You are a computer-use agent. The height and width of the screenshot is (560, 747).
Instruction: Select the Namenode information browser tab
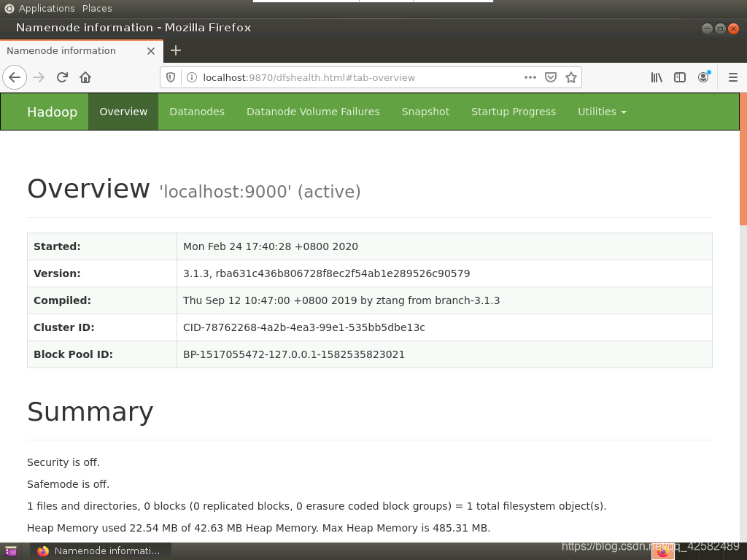[x=81, y=51]
